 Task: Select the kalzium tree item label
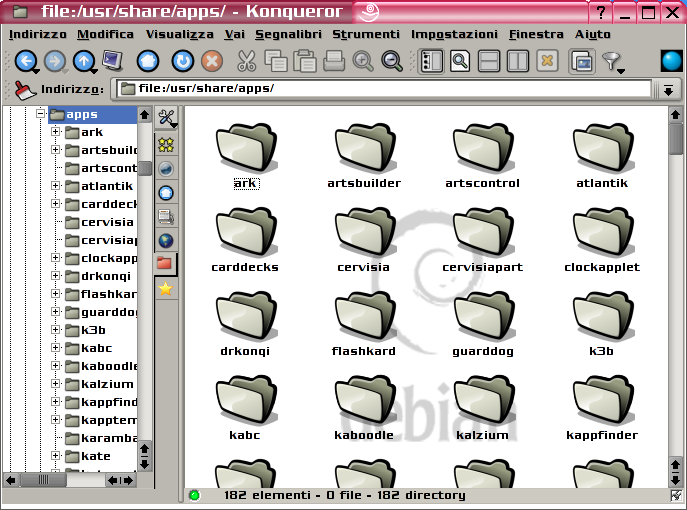coord(107,384)
